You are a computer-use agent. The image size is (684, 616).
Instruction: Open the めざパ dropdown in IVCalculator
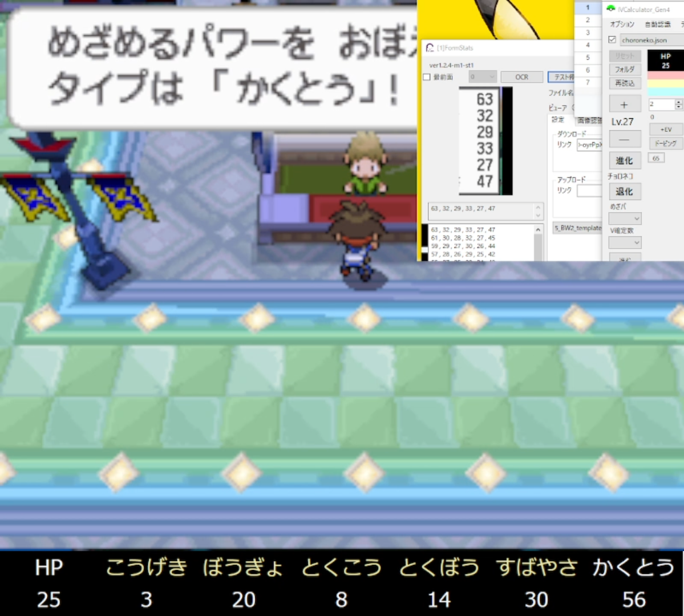[625, 218]
